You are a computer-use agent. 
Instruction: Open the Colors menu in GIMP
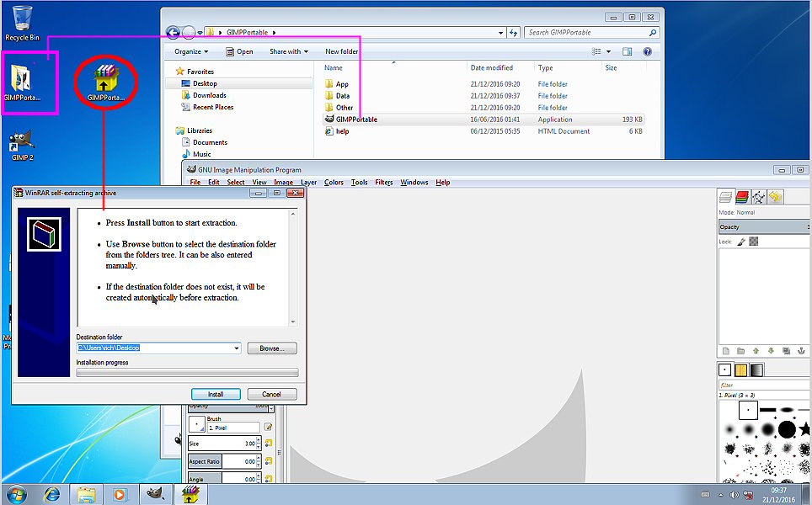(x=334, y=182)
